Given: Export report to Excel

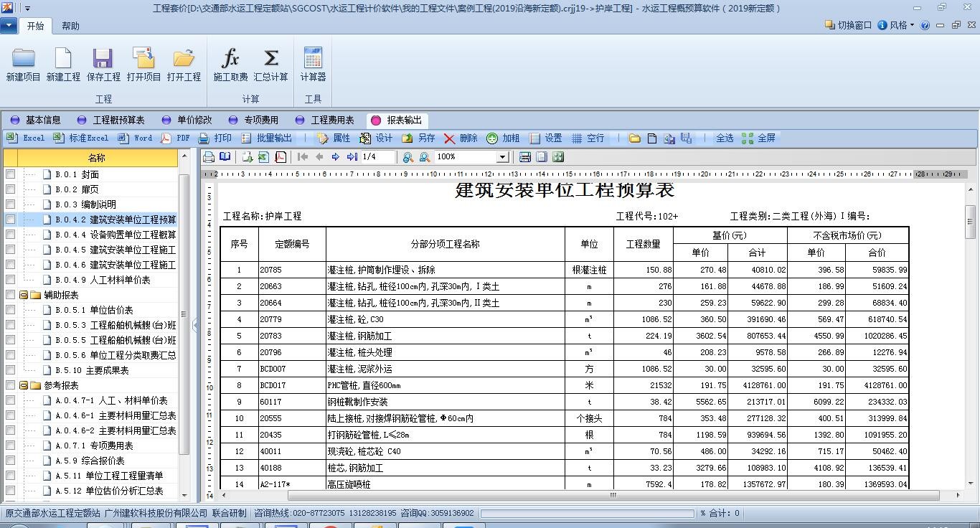Looking at the screenshot, I should [26, 138].
